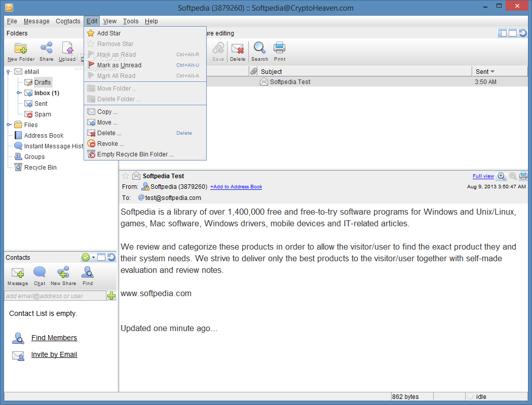Image resolution: width=532 pixels, height=405 pixels.
Task: Collapse the eMail tree node
Action: tap(8, 72)
